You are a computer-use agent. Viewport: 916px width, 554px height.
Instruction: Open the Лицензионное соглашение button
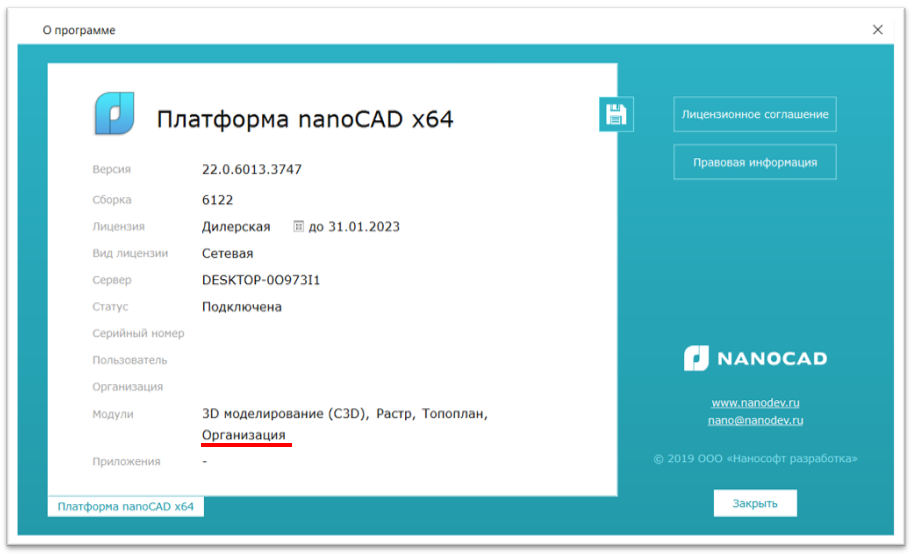click(755, 115)
